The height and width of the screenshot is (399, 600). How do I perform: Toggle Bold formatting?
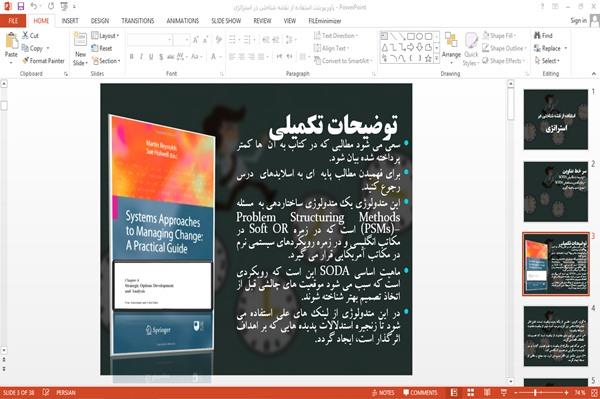[x=131, y=57]
